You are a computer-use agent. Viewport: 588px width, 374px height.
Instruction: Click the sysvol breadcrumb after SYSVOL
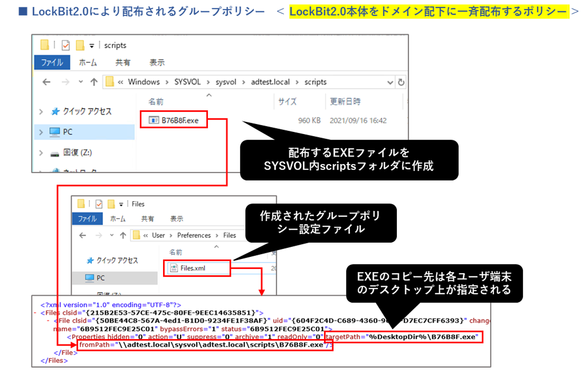pyautogui.click(x=226, y=82)
